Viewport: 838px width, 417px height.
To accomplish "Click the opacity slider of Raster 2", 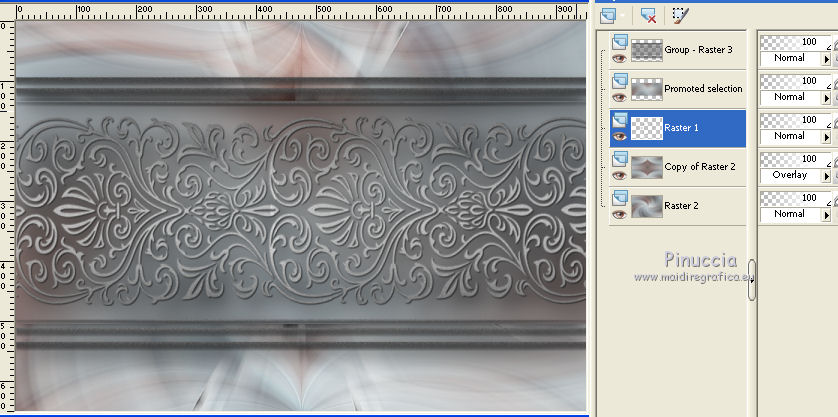I will (x=795, y=198).
